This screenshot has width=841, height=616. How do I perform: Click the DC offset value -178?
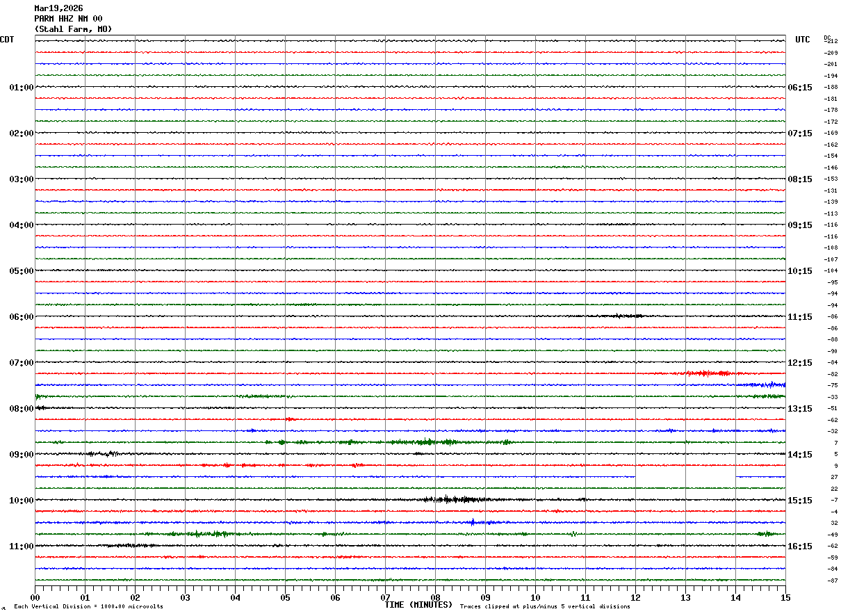point(831,111)
